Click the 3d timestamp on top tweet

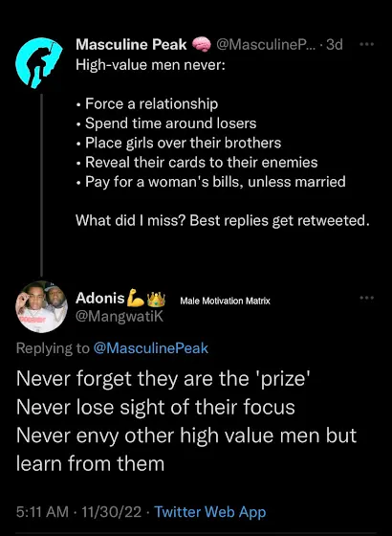[x=335, y=44]
